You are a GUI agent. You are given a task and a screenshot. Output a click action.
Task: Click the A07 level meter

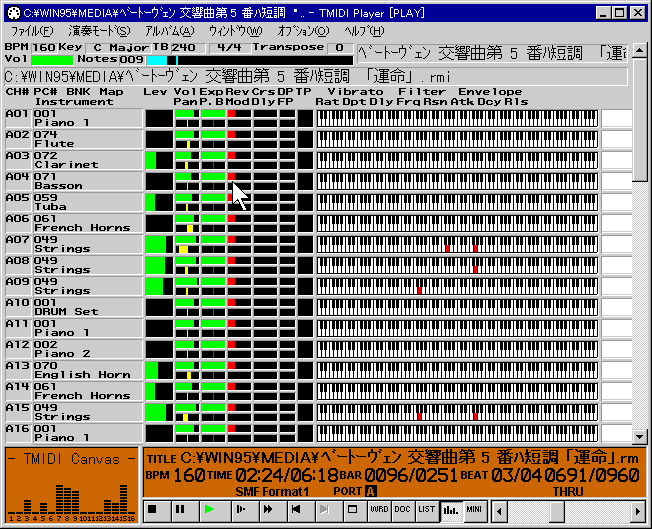tap(159, 244)
